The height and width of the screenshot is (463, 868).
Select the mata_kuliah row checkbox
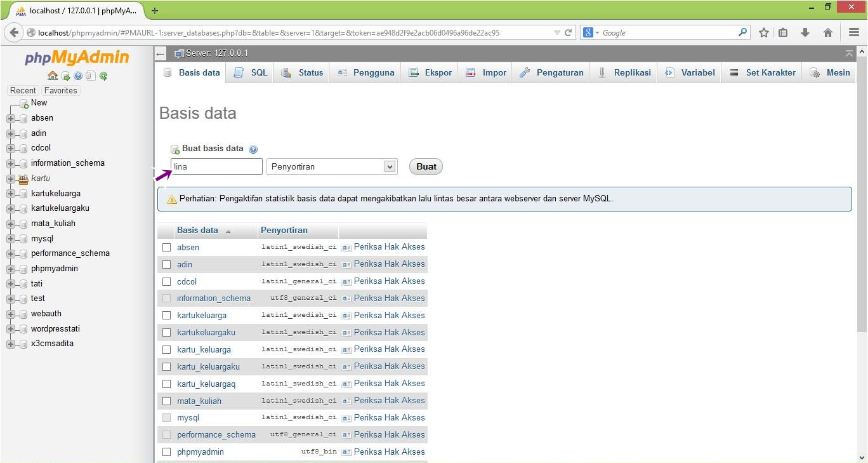pyautogui.click(x=166, y=401)
